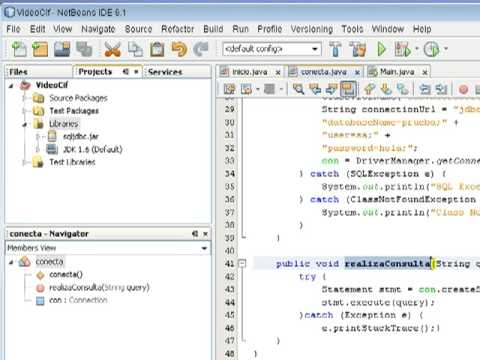This screenshot has width=480, height=360.
Task: Open the Members View dropdown in Navigator
Action: 204,248
